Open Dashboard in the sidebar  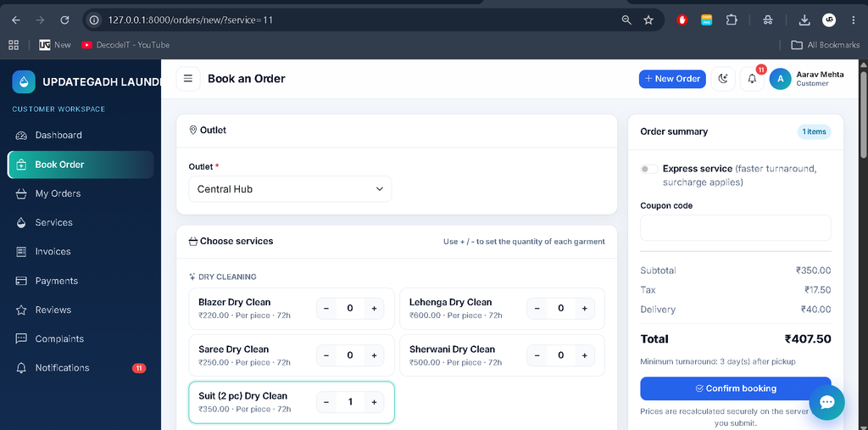pos(81,135)
